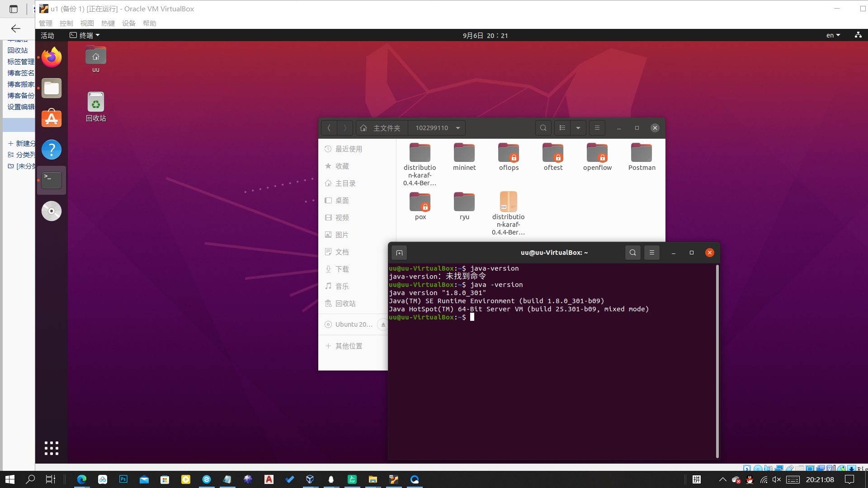Click the optical disc icon in dock
Viewport: 868px width, 488px height.
52,211
